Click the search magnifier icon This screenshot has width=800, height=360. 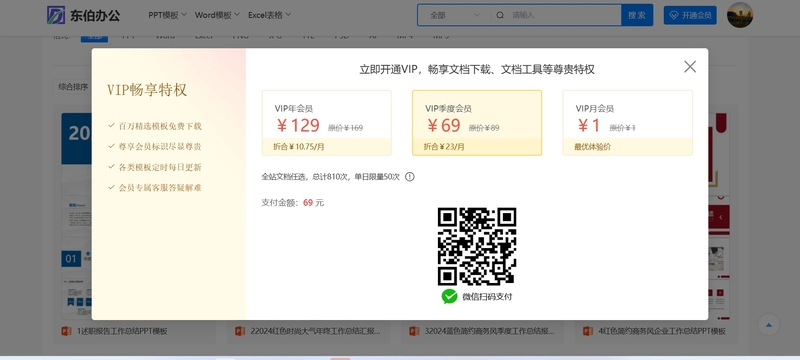(x=500, y=15)
